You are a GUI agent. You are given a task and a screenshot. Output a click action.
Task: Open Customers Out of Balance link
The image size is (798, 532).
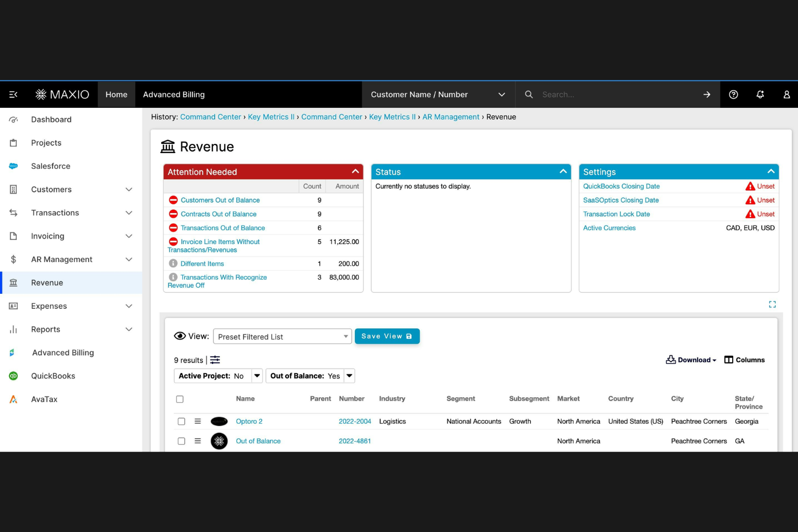220,200
